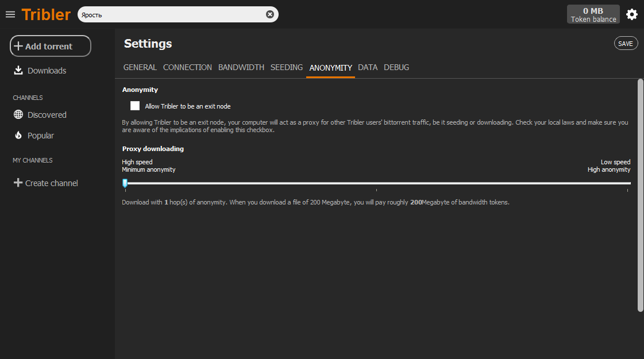Click the Discovered globe icon

(x=18, y=115)
